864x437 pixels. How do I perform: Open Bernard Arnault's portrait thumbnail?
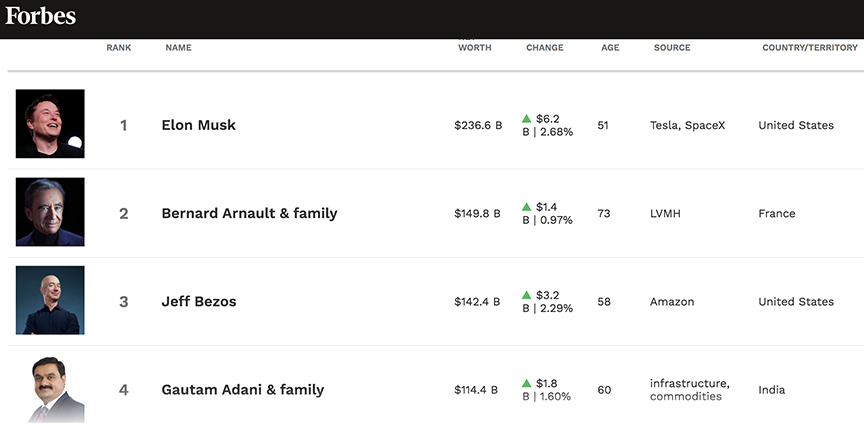tap(50, 212)
